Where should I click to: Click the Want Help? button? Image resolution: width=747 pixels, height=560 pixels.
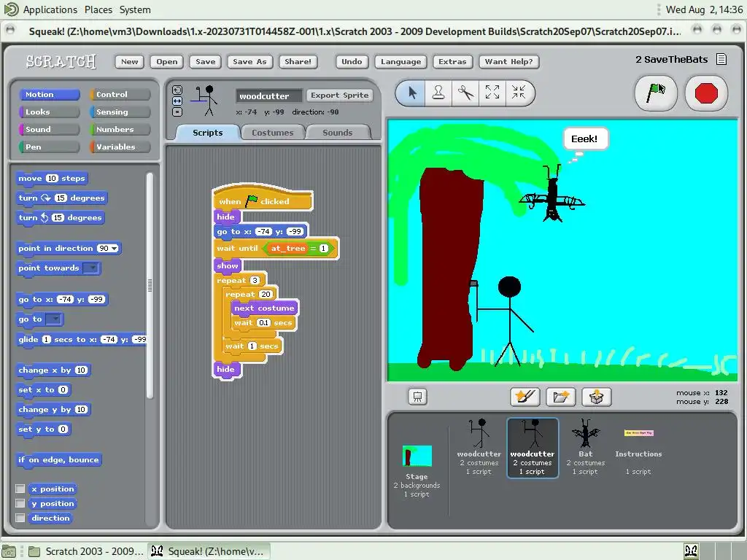(x=508, y=61)
